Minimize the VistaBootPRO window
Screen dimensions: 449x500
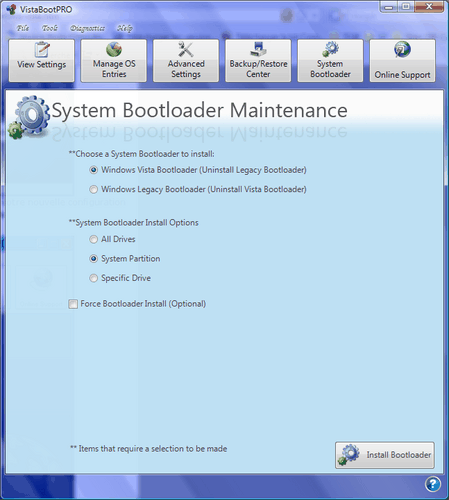389,7
